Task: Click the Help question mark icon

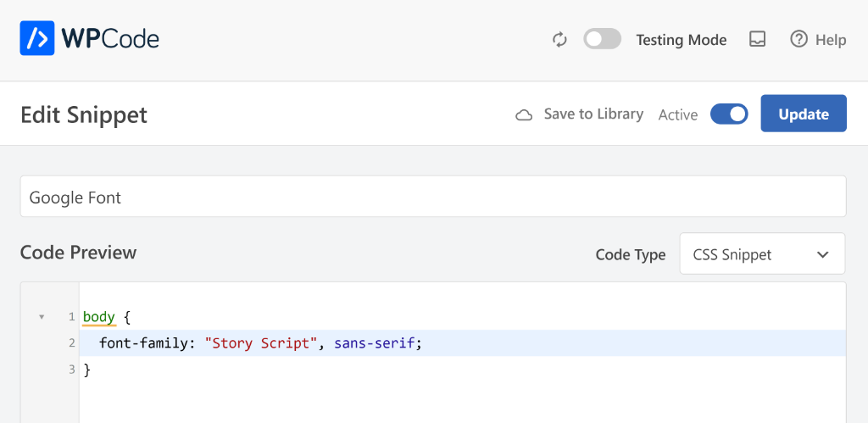Action: coord(798,39)
